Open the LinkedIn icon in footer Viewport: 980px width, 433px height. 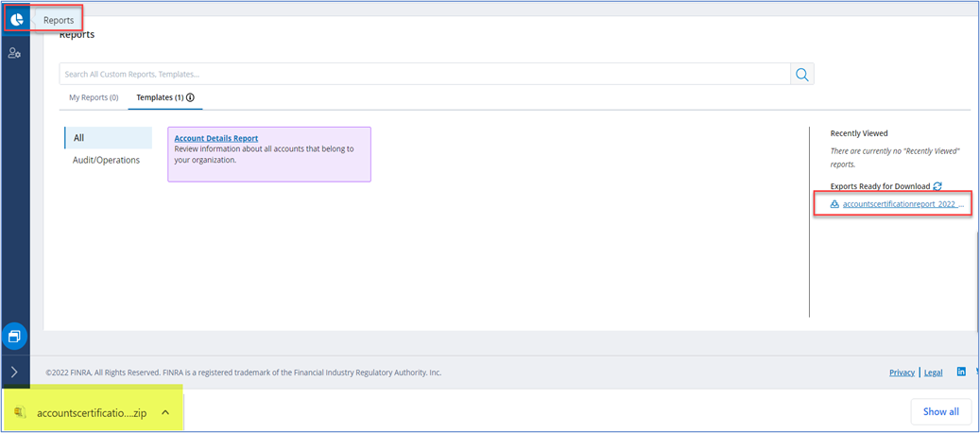[x=961, y=372]
